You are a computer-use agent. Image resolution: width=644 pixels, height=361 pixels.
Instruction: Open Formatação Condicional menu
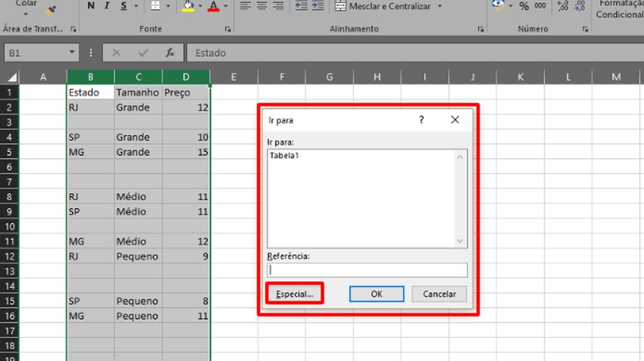pos(620,9)
